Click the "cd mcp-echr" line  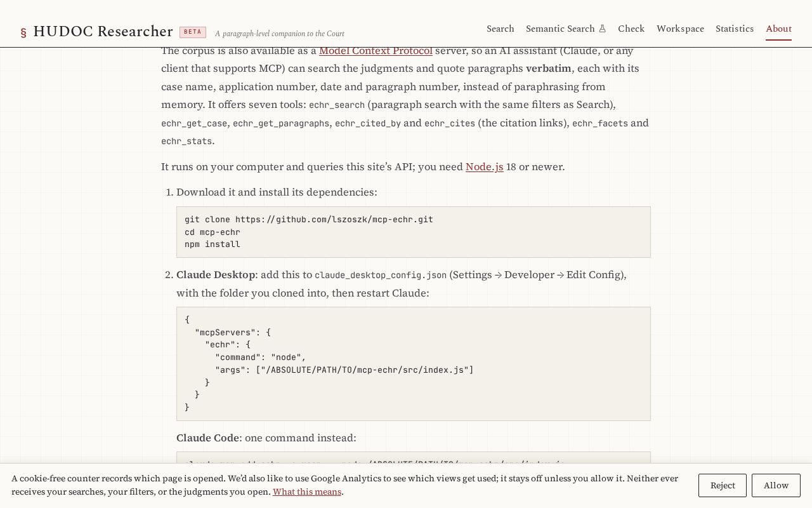tap(213, 232)
